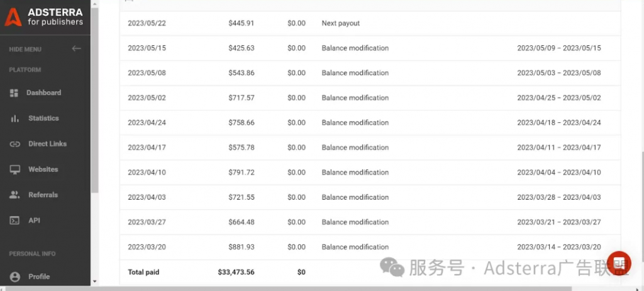The height and width of the screenshot is (291, 644).
Task: Click period 2023/03/21 – 2023/03/27
Action: coord(559,222)
